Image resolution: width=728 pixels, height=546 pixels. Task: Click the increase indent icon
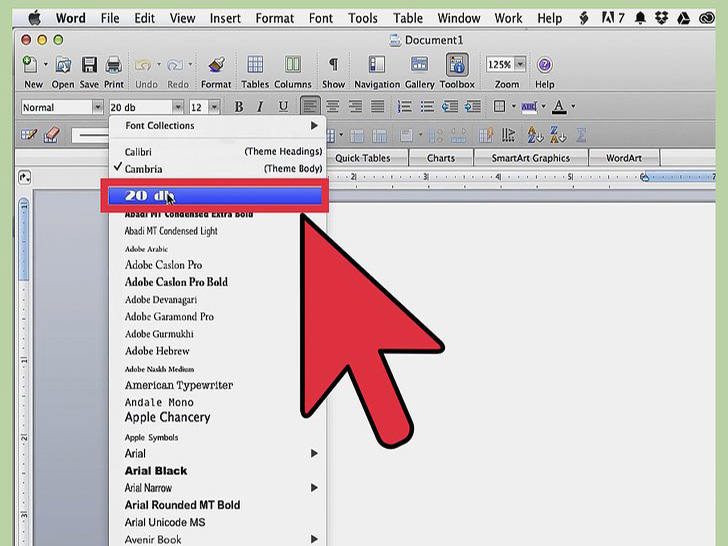[x=473, y=107]
